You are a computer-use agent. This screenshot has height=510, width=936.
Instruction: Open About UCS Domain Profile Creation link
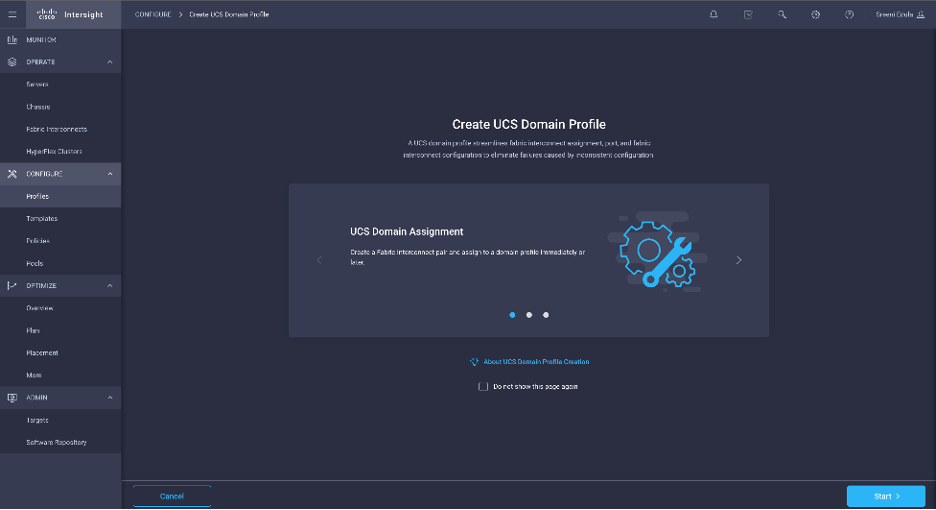[536, 362]
